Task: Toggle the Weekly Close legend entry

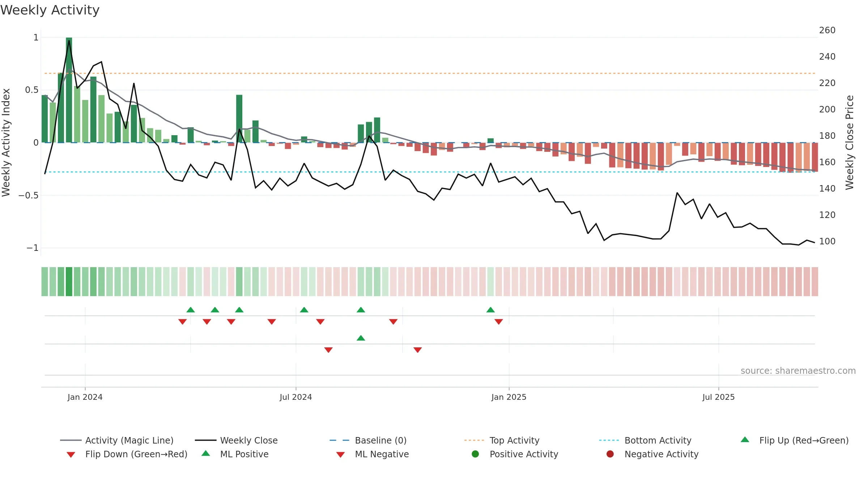Action: click(x=236, y=440)
